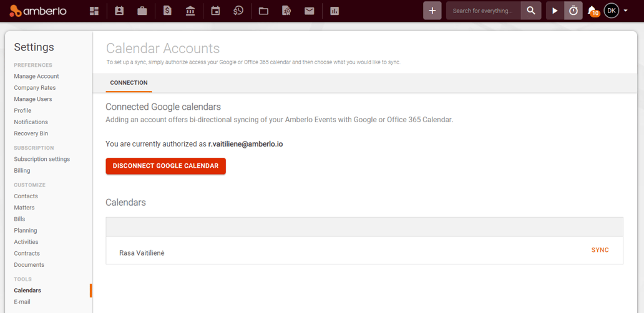The image size is (644, 313).
Task: Open the documents folder icon
Action: coord(263,11)
